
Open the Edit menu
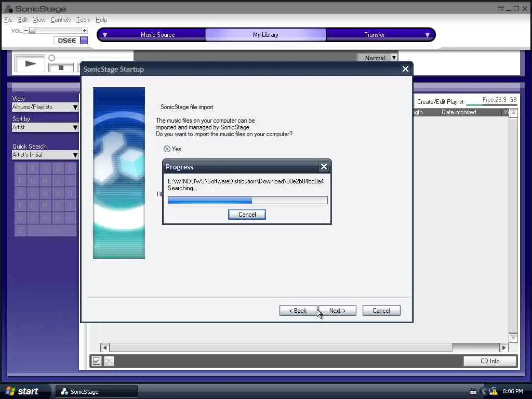23,20
